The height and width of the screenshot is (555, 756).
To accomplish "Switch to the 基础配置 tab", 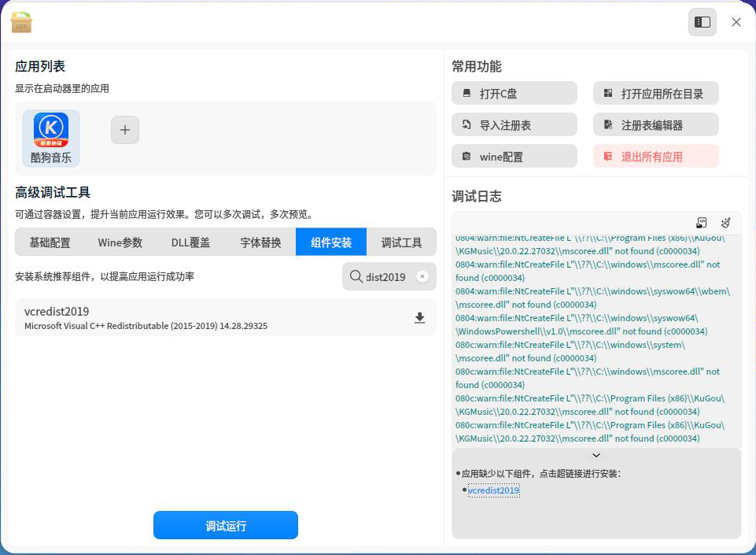I will coord(50,242).
